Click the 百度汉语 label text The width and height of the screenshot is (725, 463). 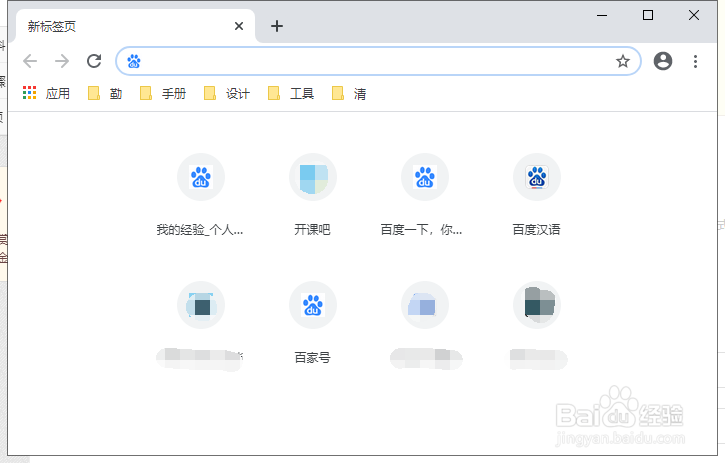[536, 229]
